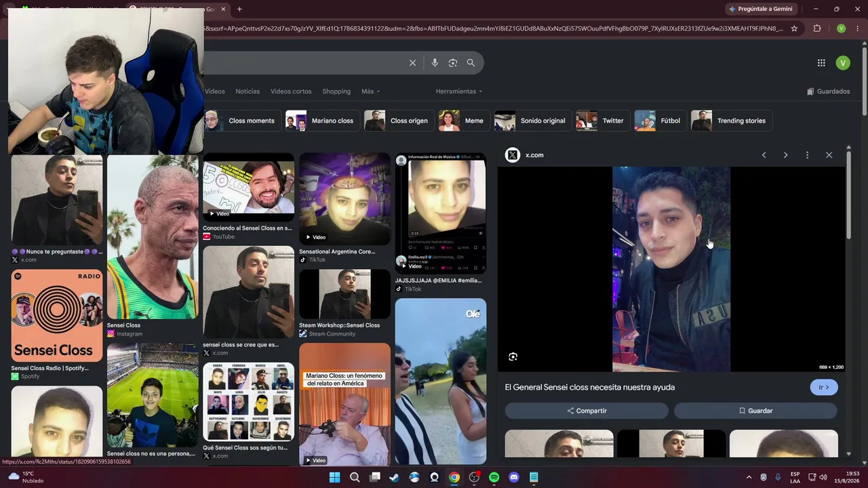Screen dimensions: 868x488
Task: Open the volume control in the system tray
Action: (823, 477)
